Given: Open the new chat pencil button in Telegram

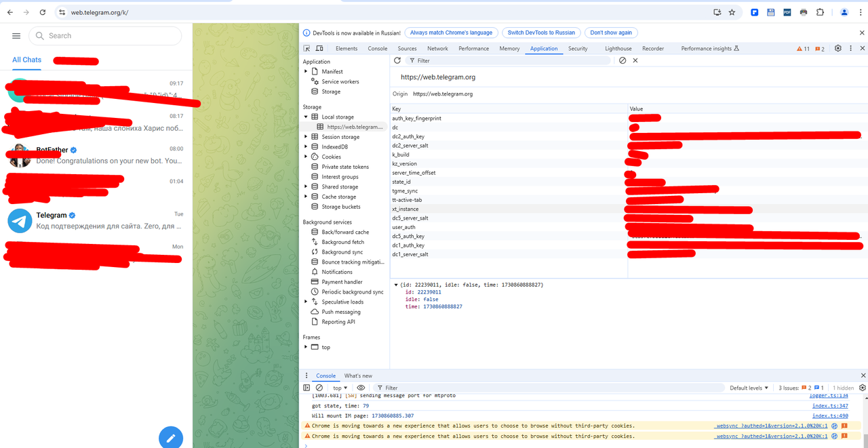Looking at the screenshot, I should pos(171,437).
